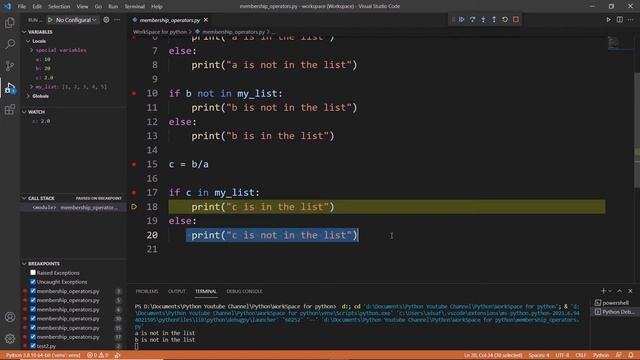Open the Extensions view
This screenshot has width=640, height=360.
(x=10, y=109)
